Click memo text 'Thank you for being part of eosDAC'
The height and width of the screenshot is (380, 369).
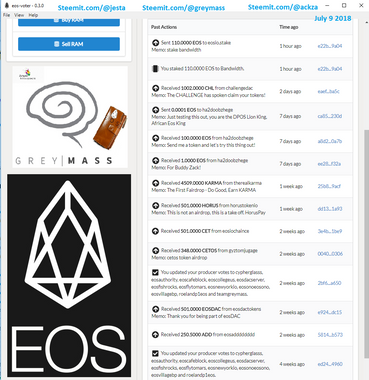203,316
